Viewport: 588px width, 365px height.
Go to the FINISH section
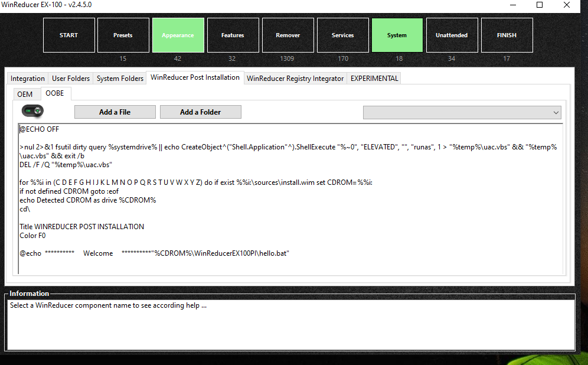[x=507, y=35]
